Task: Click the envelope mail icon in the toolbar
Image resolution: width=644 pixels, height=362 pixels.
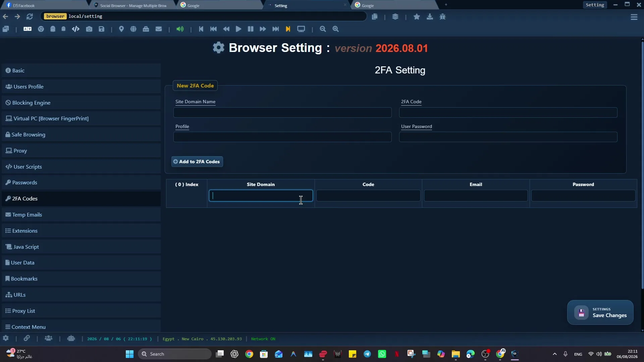Action: [159, 29]
